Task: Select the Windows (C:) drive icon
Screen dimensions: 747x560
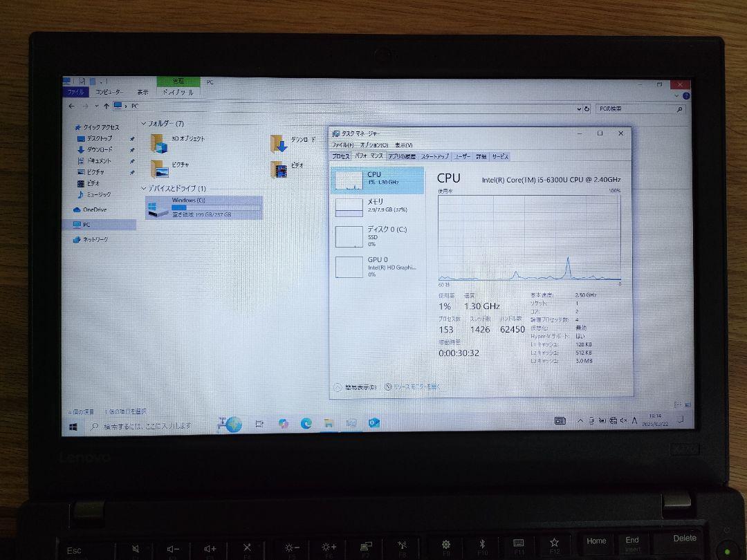Action: point(158,209)
